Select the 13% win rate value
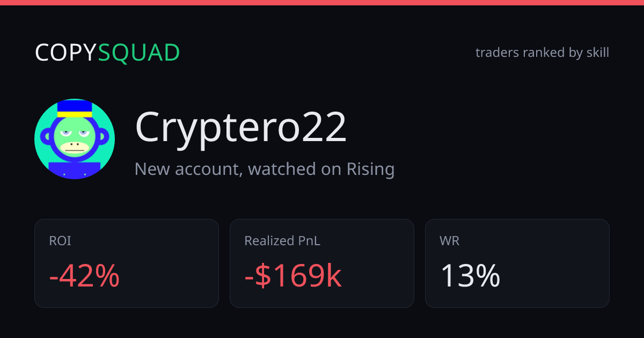The height and width of the screenshot is (338, 644). click(x=470, y=276)
